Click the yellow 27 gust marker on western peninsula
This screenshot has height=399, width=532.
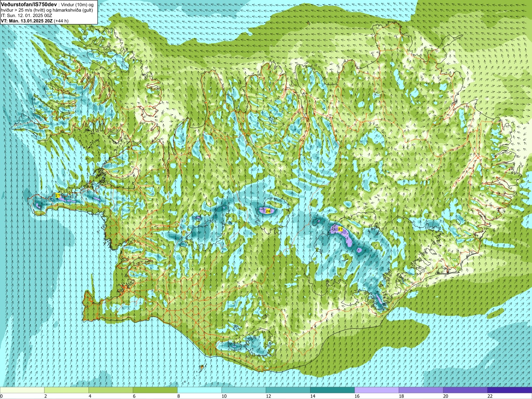pyautogui.click(x=58, y=195)
